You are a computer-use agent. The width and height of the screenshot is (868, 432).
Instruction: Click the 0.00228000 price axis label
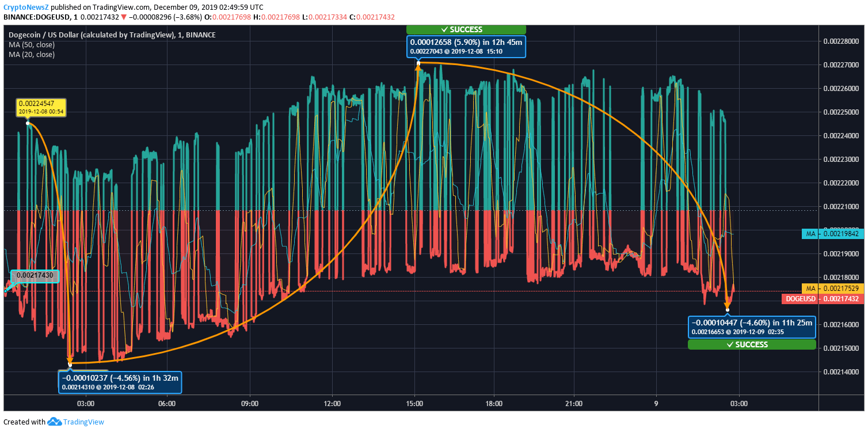[x=841, y=41]
